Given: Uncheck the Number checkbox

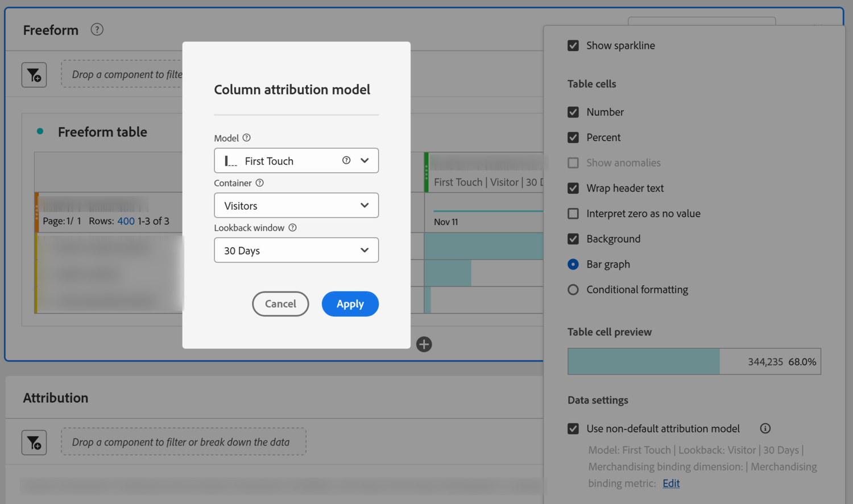Looking at the screenshot, I should (573, 112).
